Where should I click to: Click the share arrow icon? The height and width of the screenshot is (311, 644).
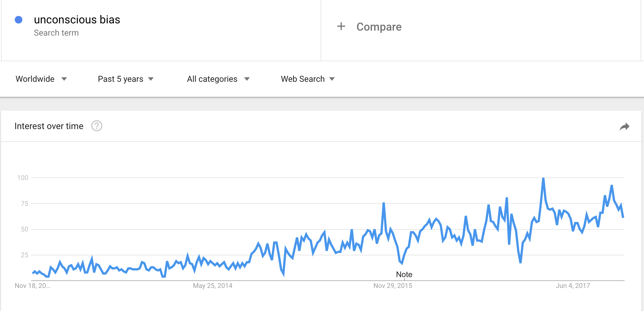point(624,127)
